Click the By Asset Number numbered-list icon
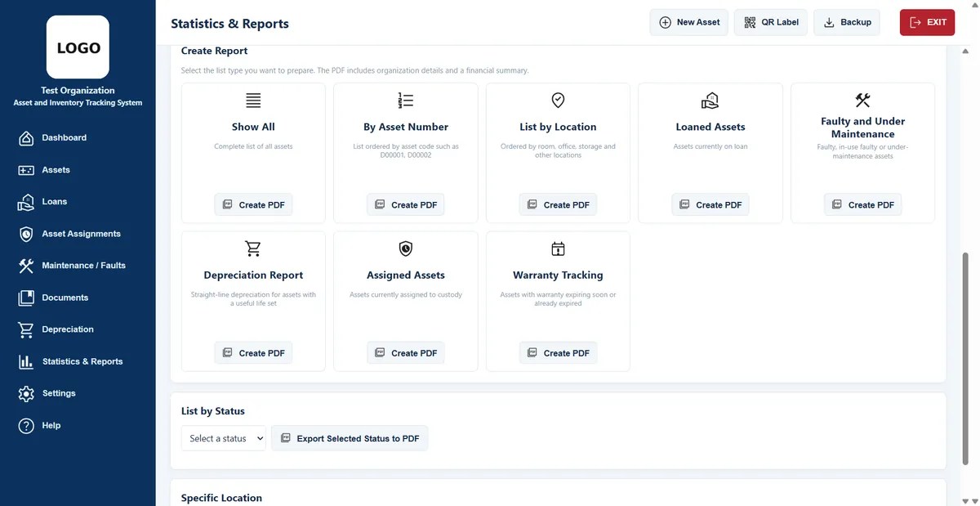 [x=406, y=101]
